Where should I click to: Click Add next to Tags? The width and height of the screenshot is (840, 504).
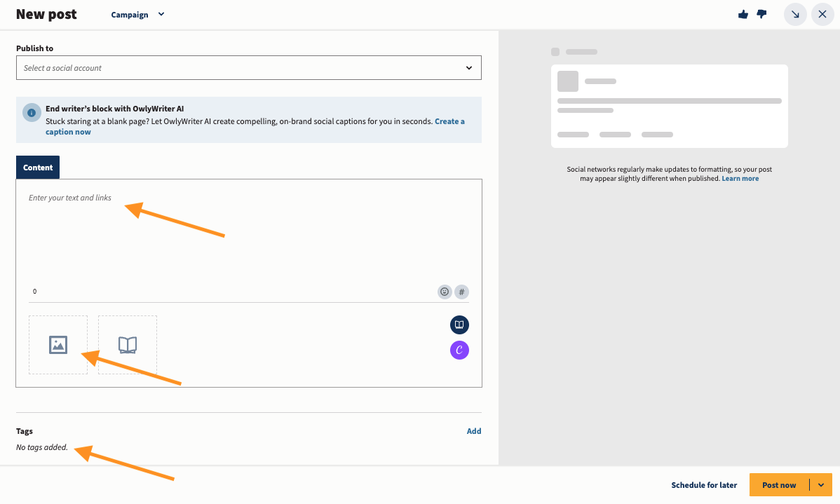[474, 431]
